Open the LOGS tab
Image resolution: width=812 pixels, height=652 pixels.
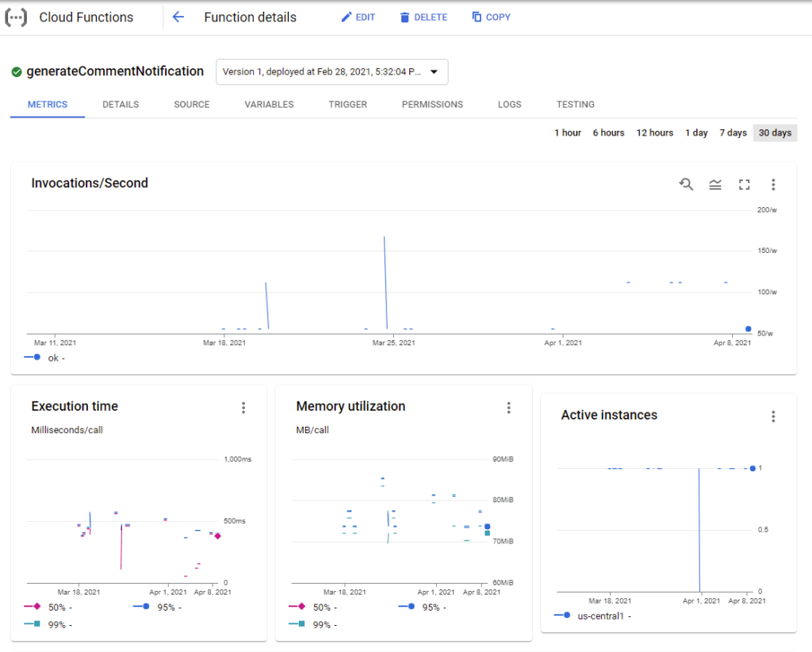click(x=510, y=105)
